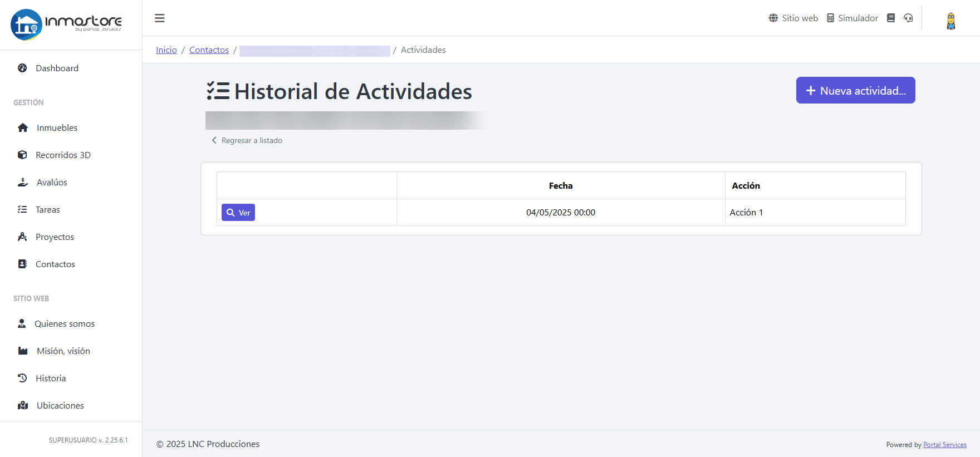
Task: Follow the Inicio breadcrumb link
Action: [x=166, y=50]
